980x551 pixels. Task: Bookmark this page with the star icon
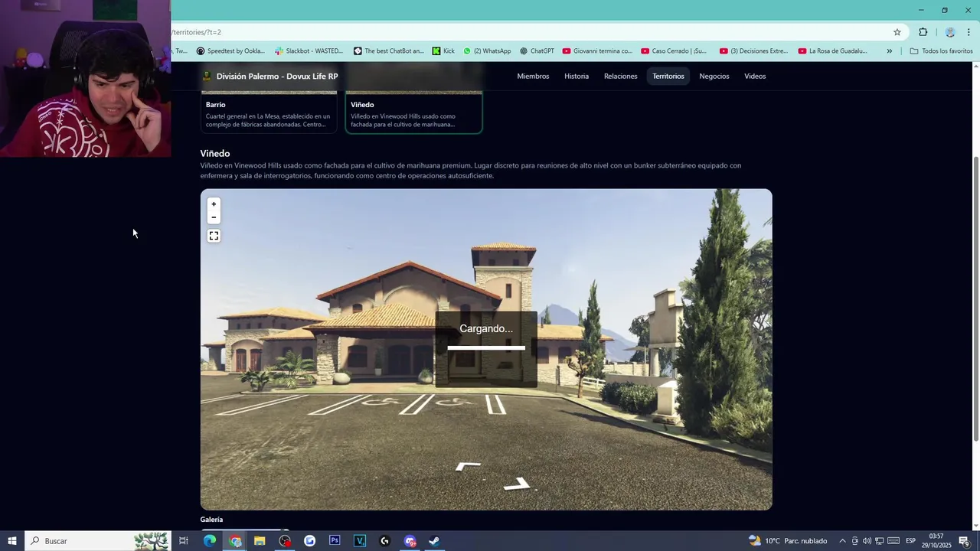[x=897, y=32]
